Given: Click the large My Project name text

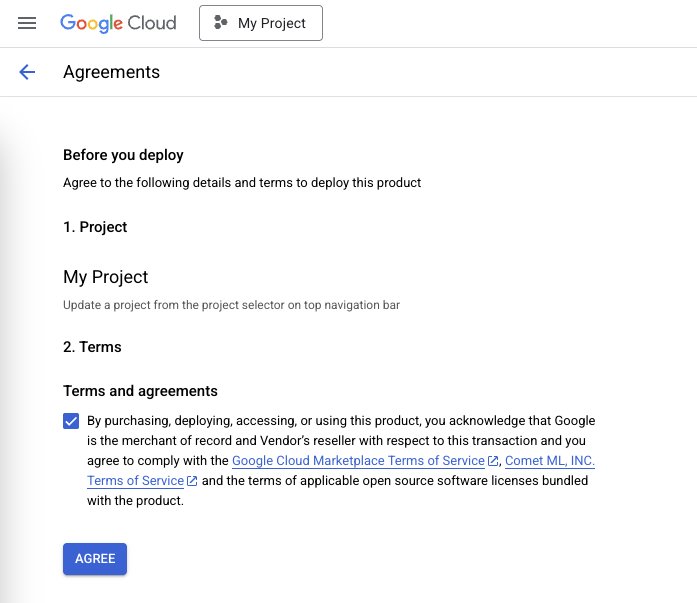Looking at the screenshot, I should point(105,277).
